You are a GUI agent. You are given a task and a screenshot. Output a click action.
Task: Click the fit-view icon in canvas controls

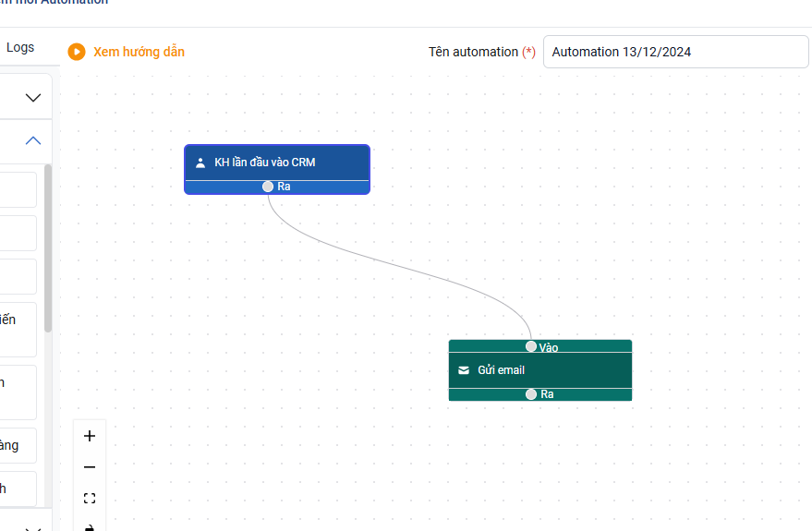[90, 499]
